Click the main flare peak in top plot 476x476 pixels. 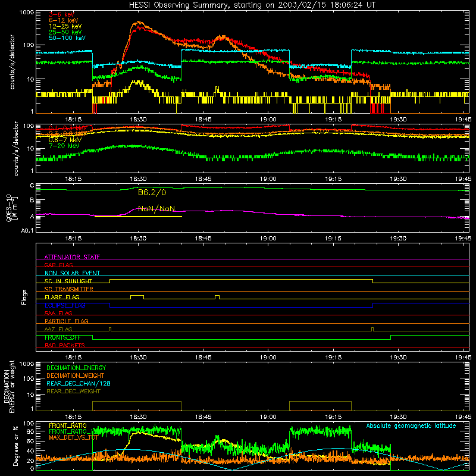(139, 23)
